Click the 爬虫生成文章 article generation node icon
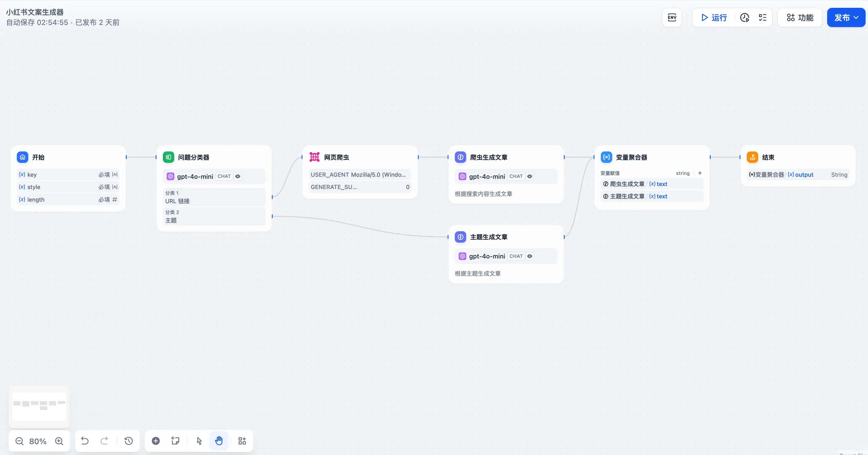 point(460,157)
